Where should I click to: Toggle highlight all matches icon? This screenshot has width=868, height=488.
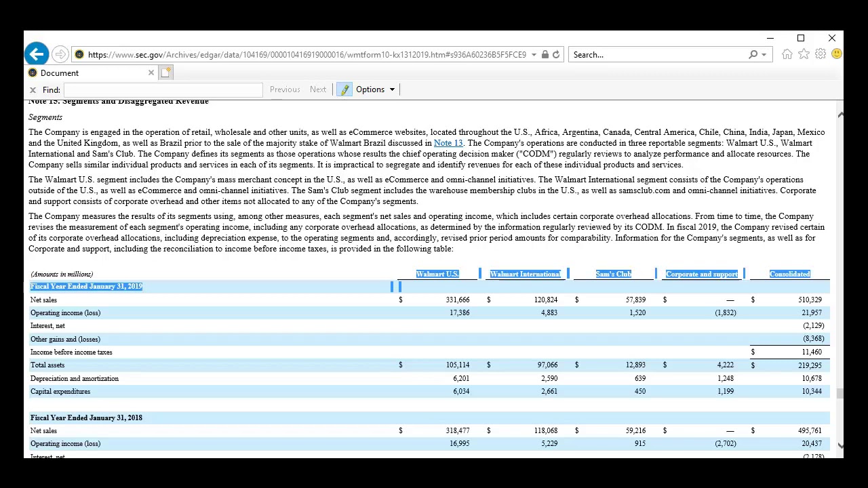tap(344, 89)
